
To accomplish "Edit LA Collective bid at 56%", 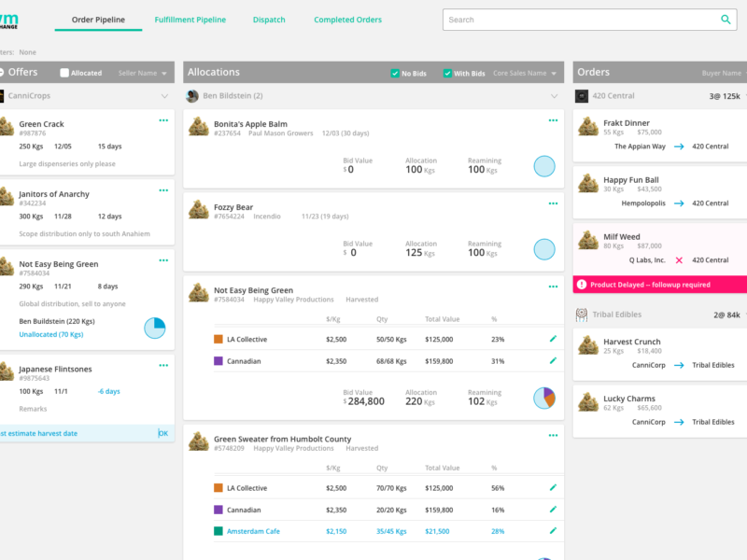I will tap(553, 487).
